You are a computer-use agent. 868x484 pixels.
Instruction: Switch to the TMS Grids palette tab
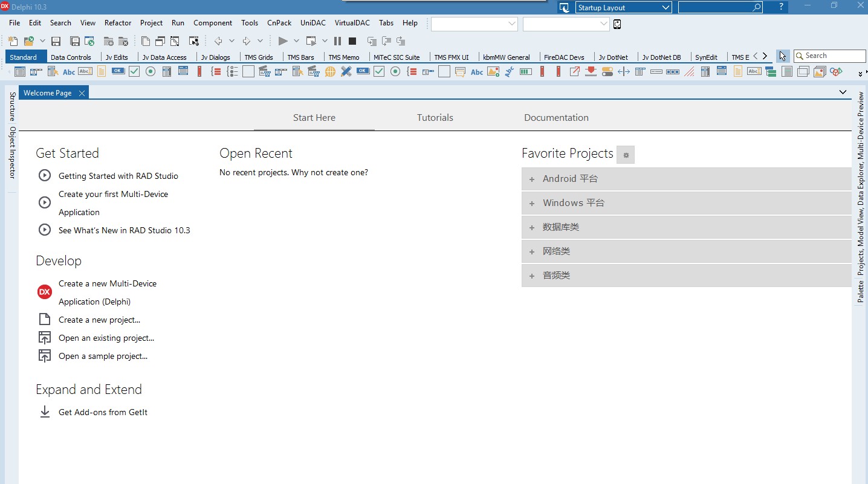coord(259,57)
